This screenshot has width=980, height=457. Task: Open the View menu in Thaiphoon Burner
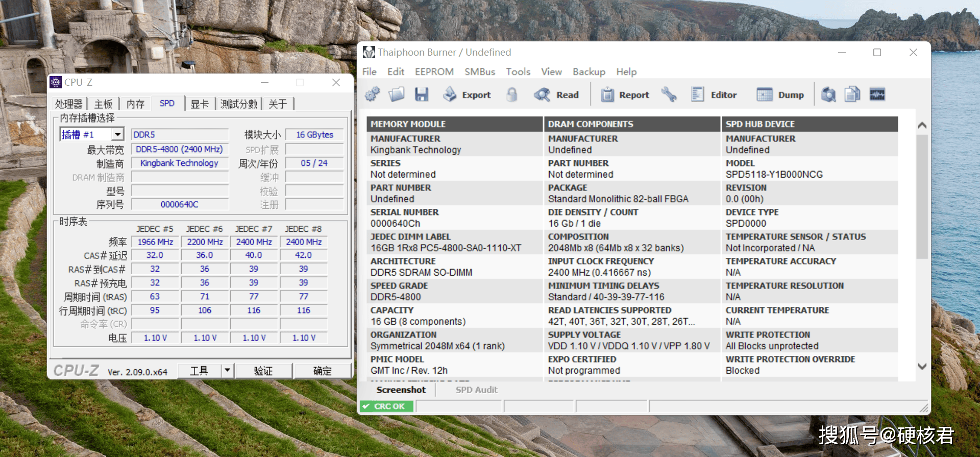pos(552,72)
